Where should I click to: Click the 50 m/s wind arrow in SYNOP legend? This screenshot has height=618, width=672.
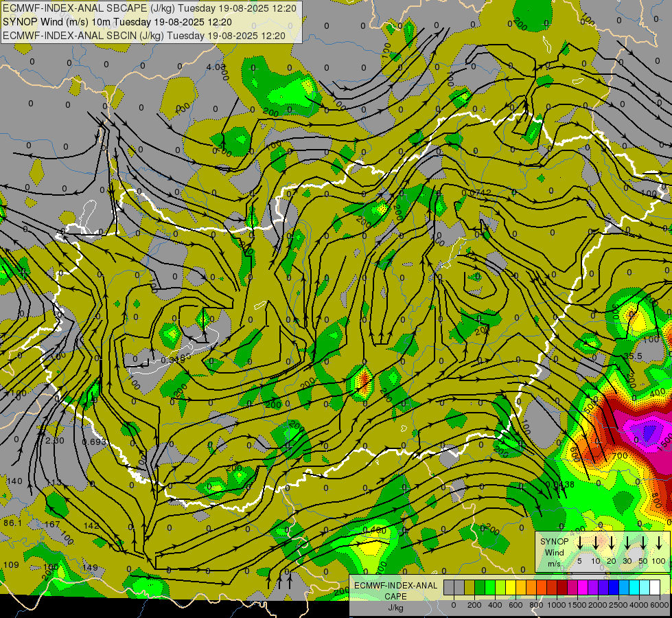coord(643,543)
